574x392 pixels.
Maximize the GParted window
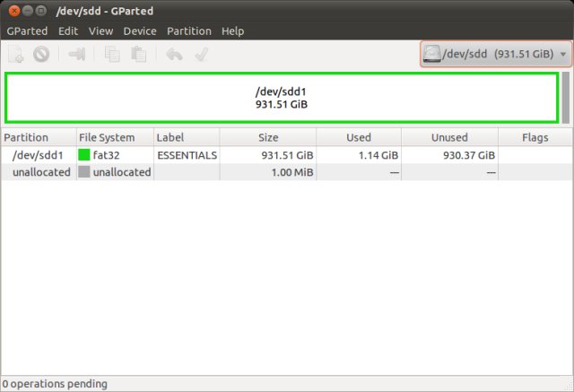41,11
